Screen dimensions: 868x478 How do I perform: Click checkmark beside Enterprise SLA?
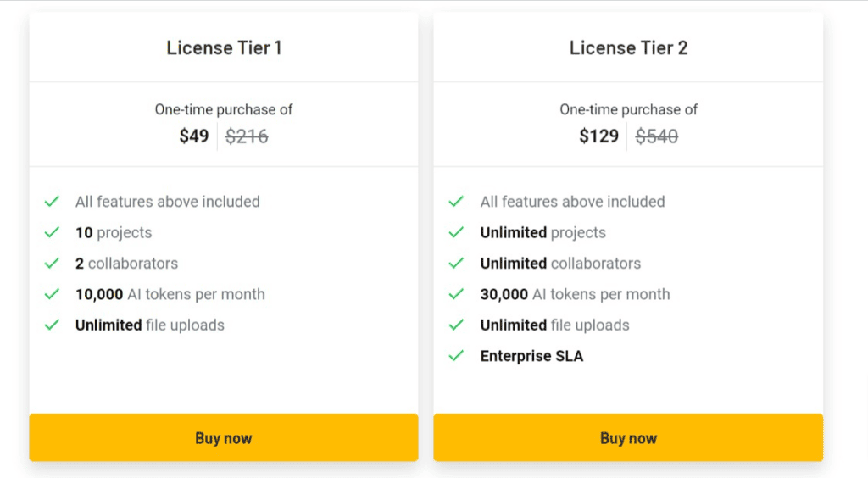point(456,356)
